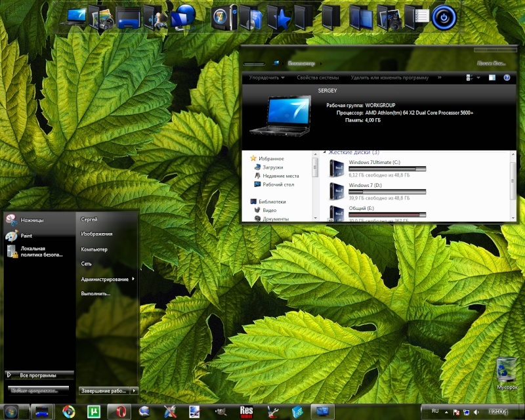Click the Computer window button on taskbar

pos(323,412)
